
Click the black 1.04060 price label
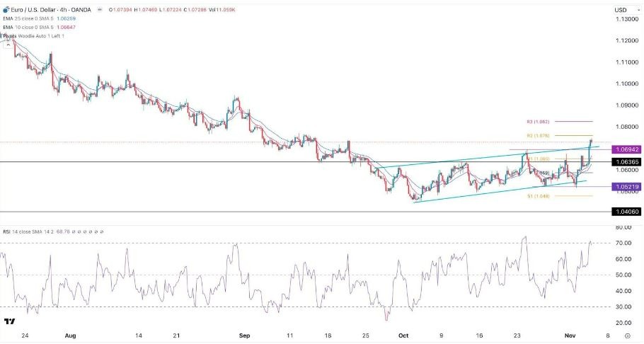coord(626,212)
